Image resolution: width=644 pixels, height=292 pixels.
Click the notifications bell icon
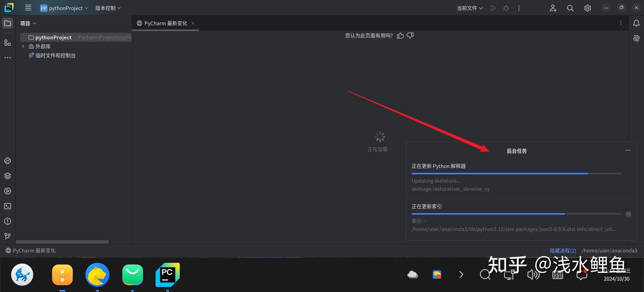(636, 23)
